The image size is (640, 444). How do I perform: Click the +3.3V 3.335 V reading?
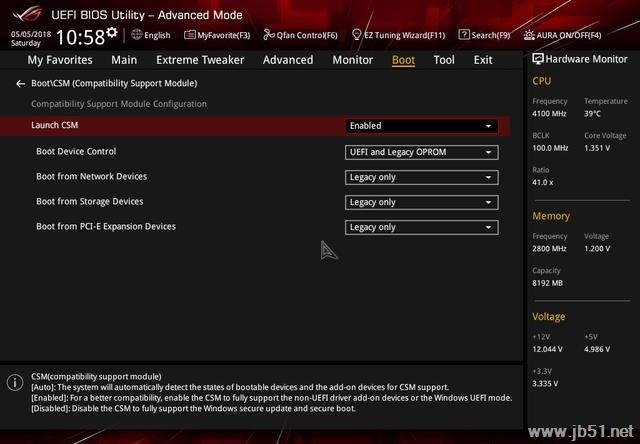coord(545,384)
